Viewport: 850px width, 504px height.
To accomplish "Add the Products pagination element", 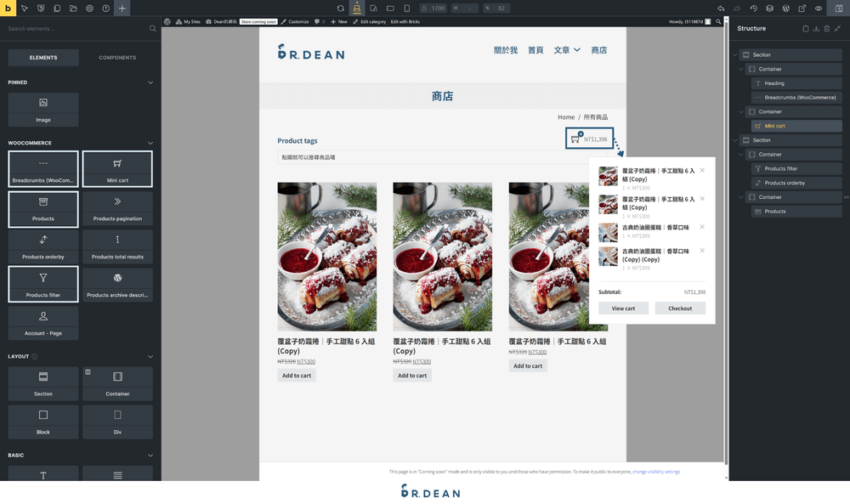I will click(117, 208).
